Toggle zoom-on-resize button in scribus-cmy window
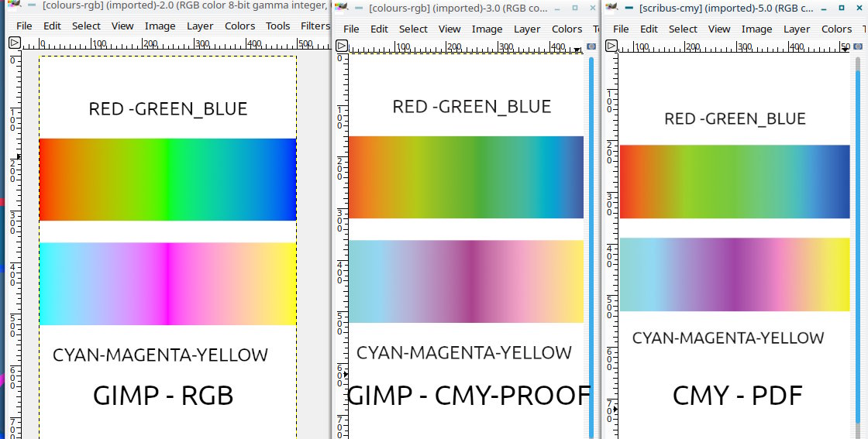This screenshot has height=439, width=868. pyautogui.click(x=858, y=46)
